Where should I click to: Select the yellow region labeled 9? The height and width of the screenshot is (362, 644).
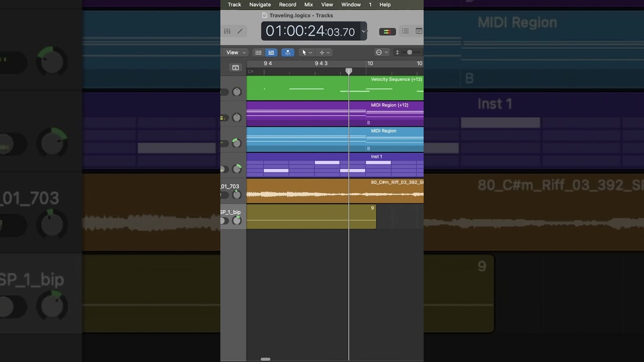pos(311,217)
